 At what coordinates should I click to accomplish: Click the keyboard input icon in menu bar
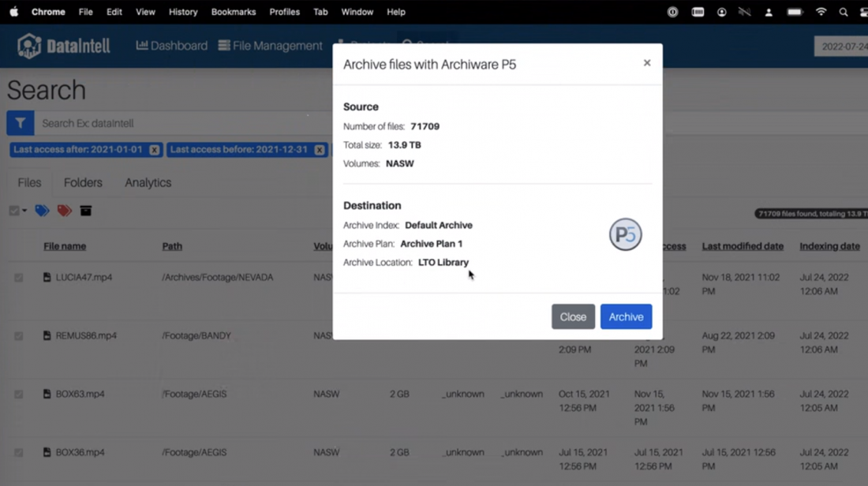698,12
